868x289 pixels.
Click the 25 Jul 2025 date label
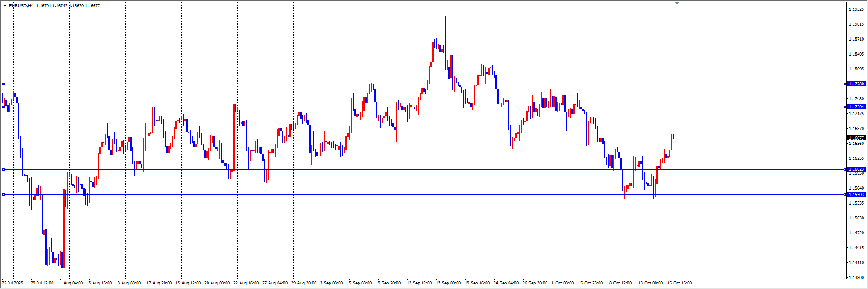click(12, 283)
